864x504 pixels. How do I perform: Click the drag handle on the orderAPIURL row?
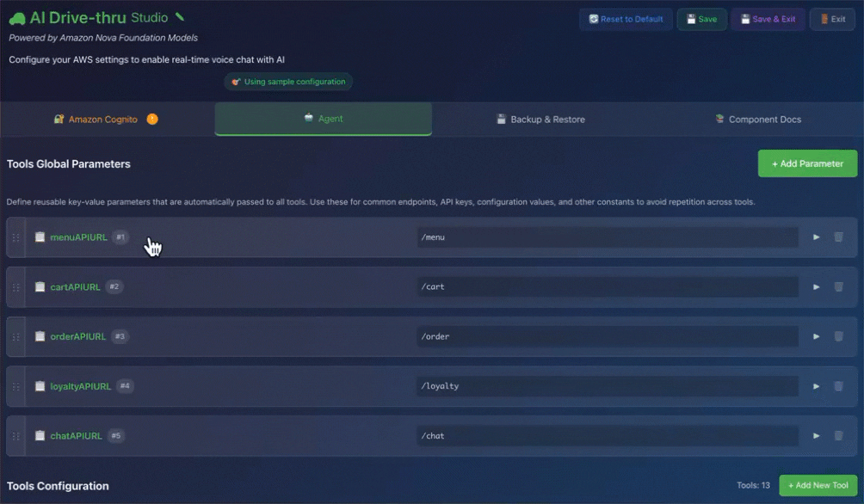coord(15,336)
